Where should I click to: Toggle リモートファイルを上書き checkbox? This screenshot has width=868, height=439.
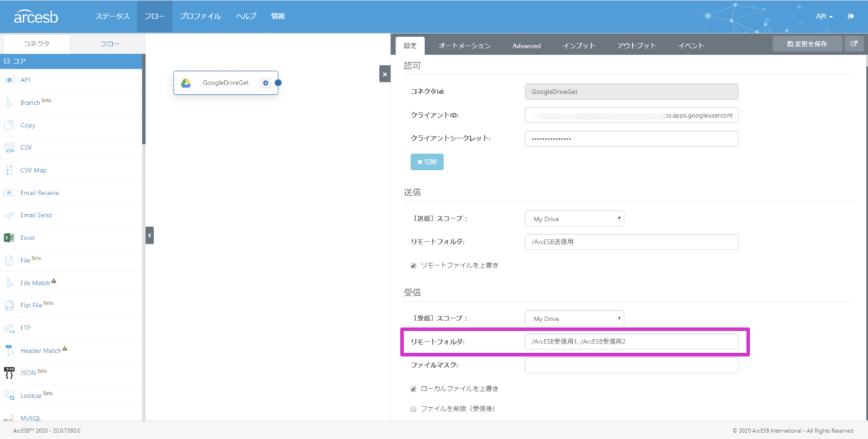pyautogui.click(x=414, y=265)
